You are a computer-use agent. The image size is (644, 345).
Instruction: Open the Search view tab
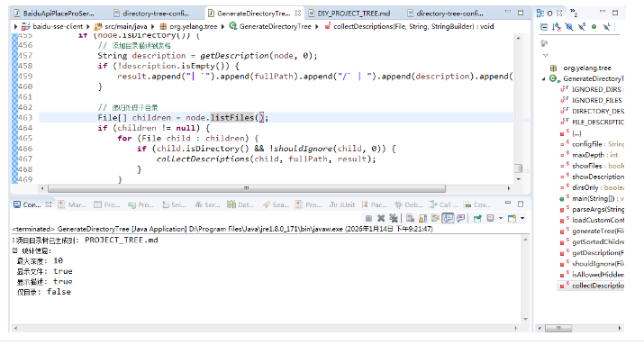(276, 204)
